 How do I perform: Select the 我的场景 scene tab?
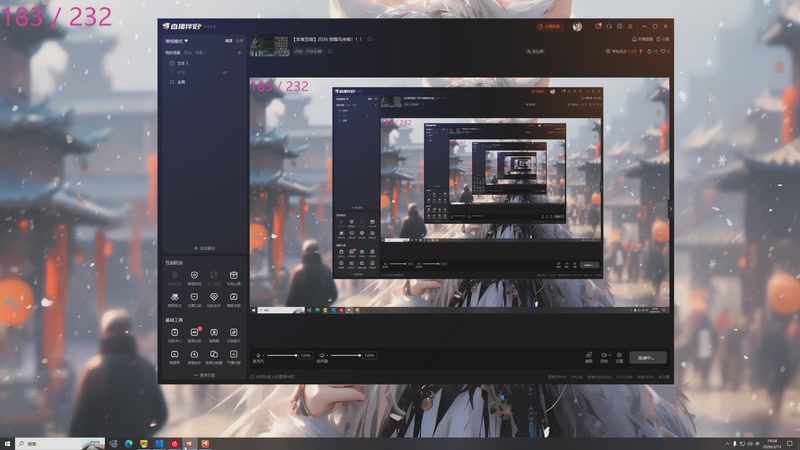(x=172, y=53)
